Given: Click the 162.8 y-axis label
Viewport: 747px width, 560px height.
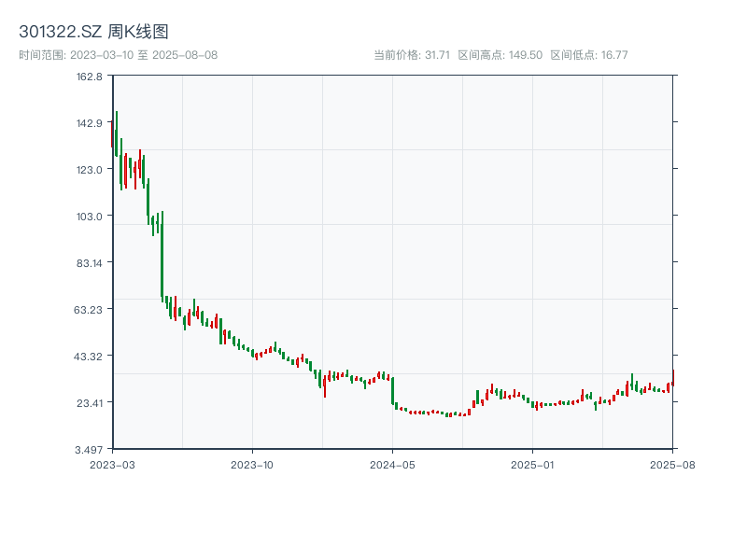Looking at the screenshot, I should coord(88,79).
